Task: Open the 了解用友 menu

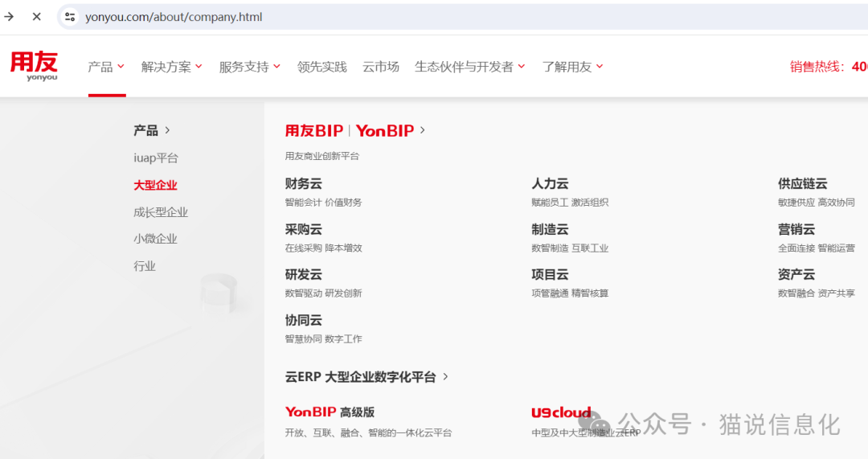Action: [x=567, y=67]
